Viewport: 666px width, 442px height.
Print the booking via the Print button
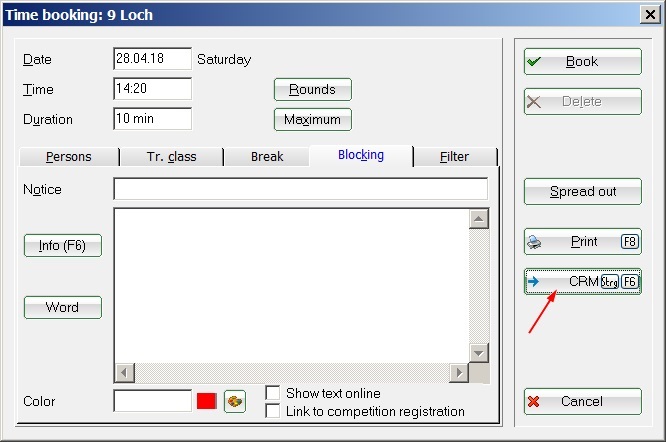[x=583, y=242]
